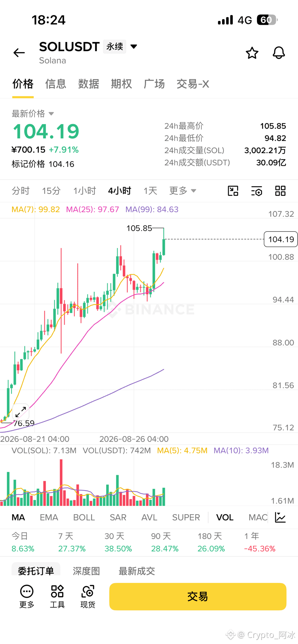Open indicator chart settings icon beside MAC

pos(280,517)
